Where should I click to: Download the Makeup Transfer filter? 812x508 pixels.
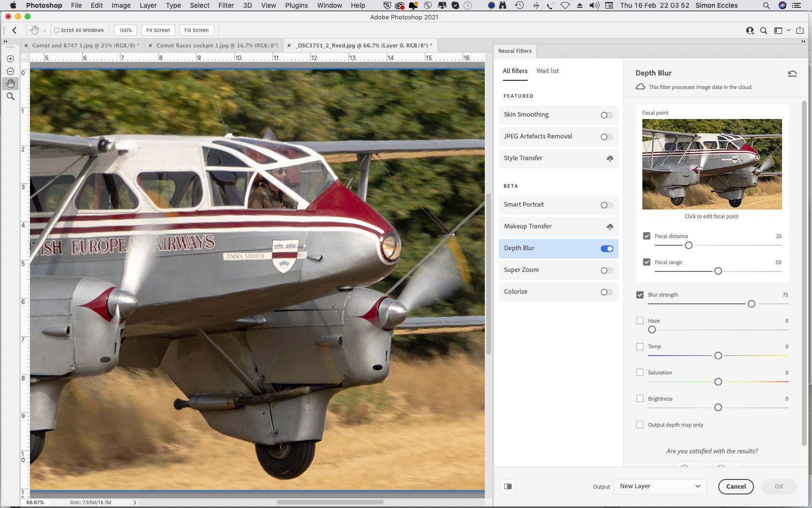(x=610, y=226)
